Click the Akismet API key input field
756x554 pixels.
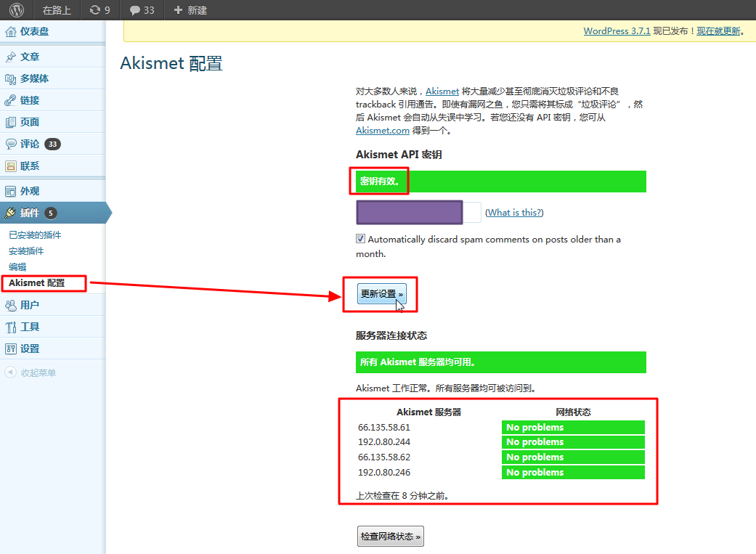pyautogui.click(x=418, y=212)
